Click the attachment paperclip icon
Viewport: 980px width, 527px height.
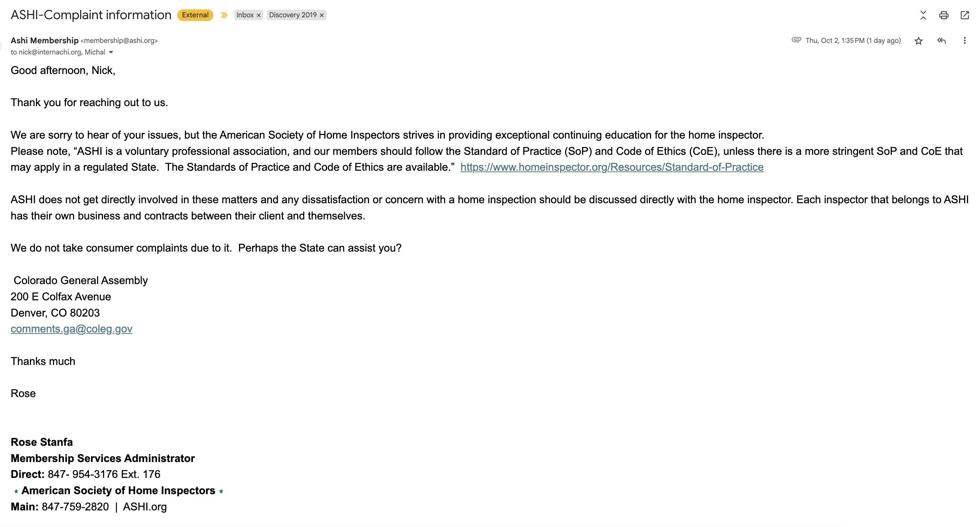(x=796, y=40)
